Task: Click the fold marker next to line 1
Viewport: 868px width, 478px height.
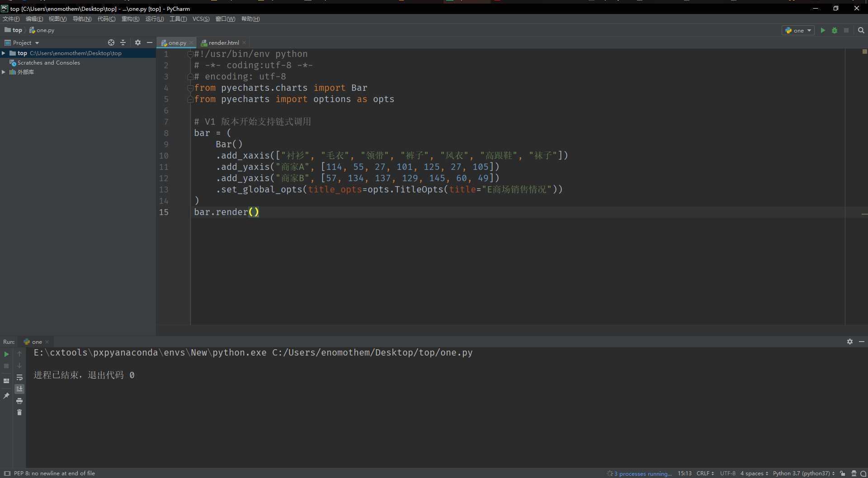Action: 190,54
